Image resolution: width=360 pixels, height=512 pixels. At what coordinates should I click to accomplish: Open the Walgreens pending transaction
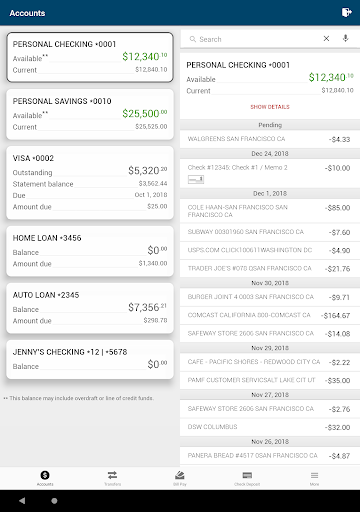(270, 139)
